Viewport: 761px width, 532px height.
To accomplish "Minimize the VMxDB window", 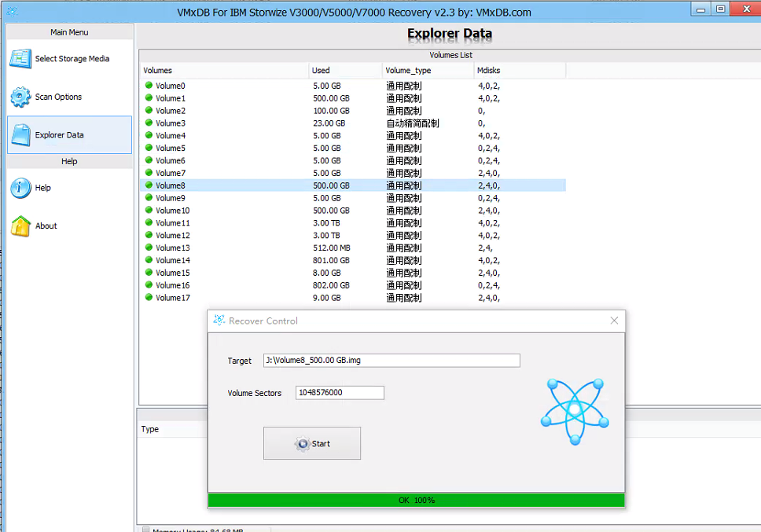I will pos(700,9).
